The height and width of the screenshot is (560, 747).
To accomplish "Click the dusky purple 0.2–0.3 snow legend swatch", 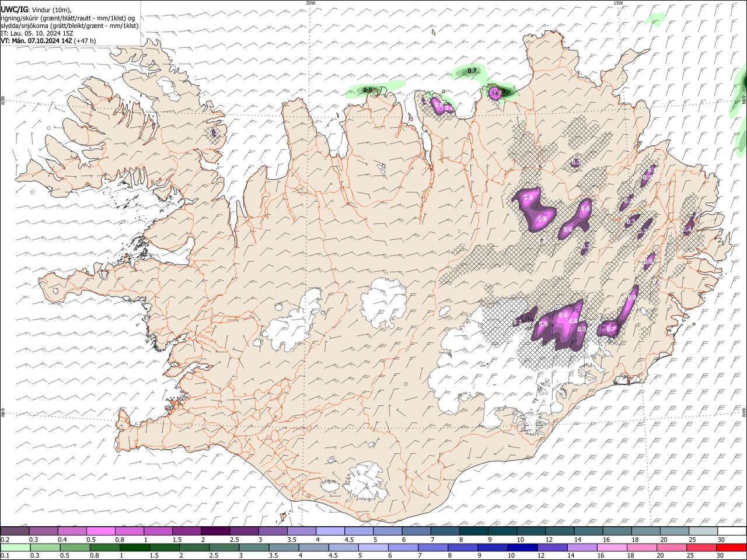I will click(x=15, y=531).
